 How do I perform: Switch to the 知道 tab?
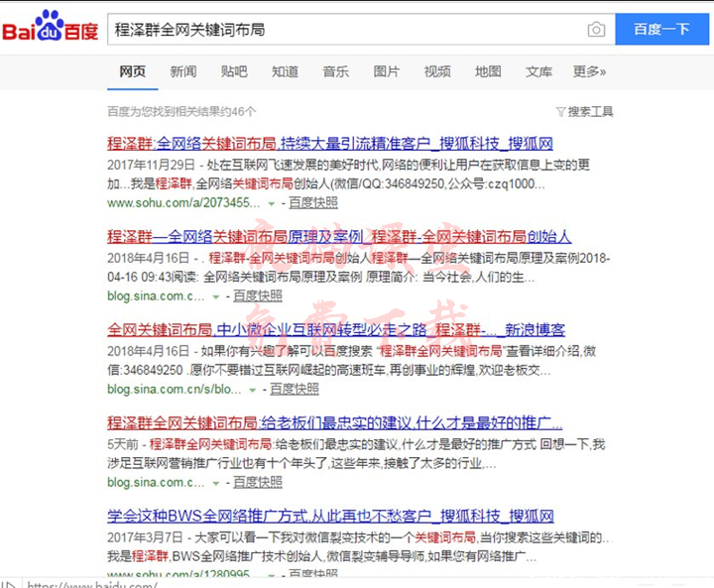pos(285,71)
